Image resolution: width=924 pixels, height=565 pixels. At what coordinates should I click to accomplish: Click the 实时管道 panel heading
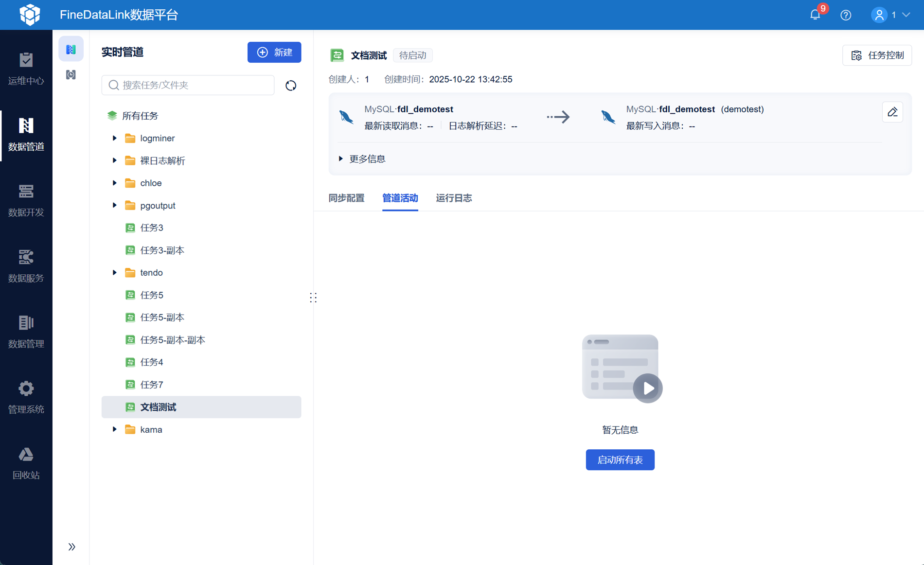point(123,52)
